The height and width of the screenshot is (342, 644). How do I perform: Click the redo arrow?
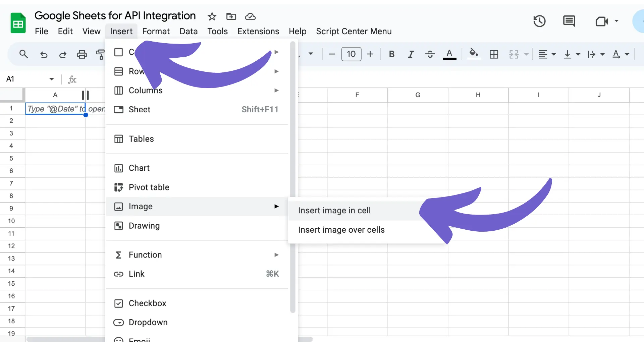coord(63,54)
